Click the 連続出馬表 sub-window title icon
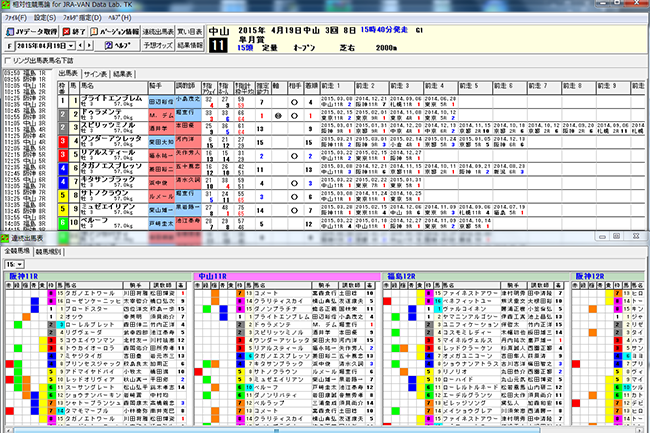The image size is (650, 433). pos(5,238)
